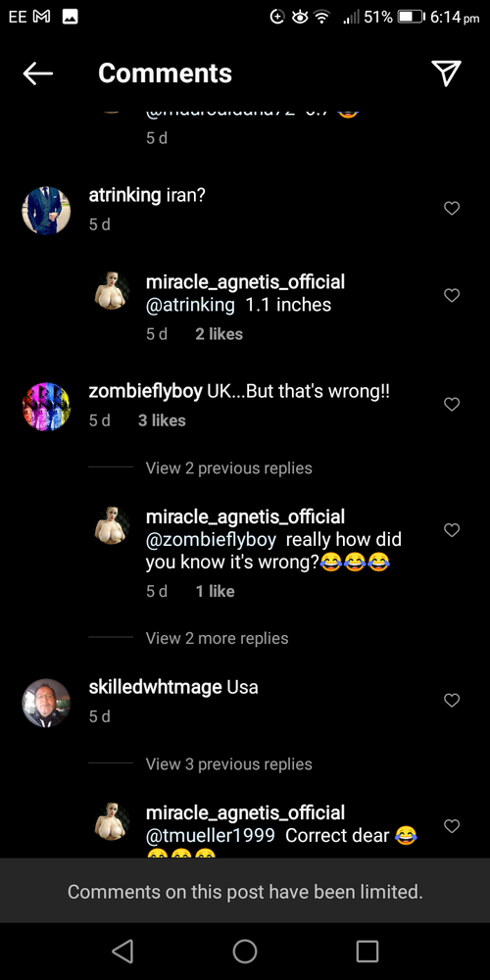
Task: Heart the "really how did you know" reply
Action: click(452, 530)
